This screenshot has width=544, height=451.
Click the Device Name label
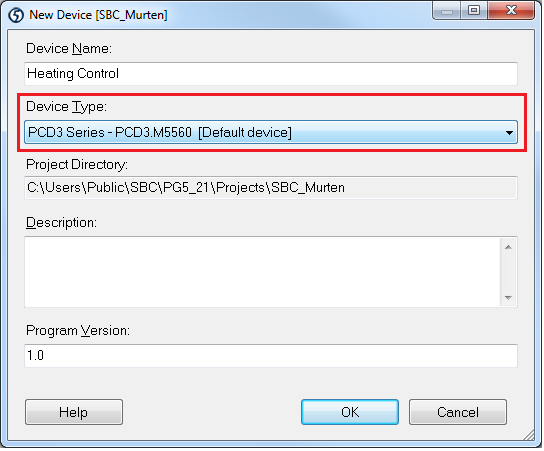(x=69, y=49)
